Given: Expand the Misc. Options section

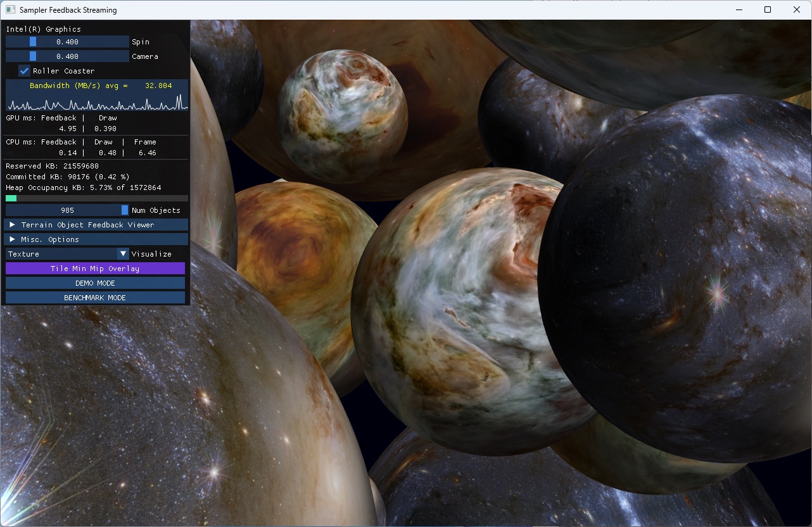Looking at the screenshot, I should point(97,239).
